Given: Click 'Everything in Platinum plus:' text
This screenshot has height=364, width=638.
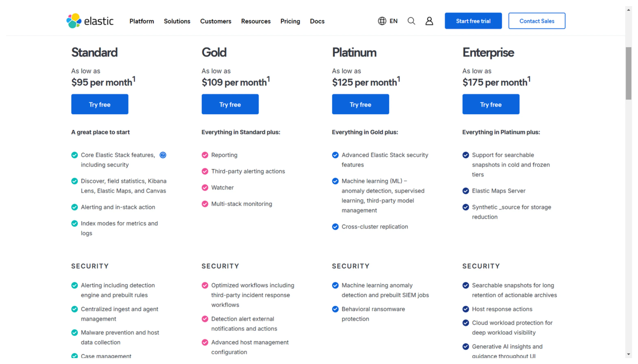Looking at the screenshot, I should pos(501,132).
